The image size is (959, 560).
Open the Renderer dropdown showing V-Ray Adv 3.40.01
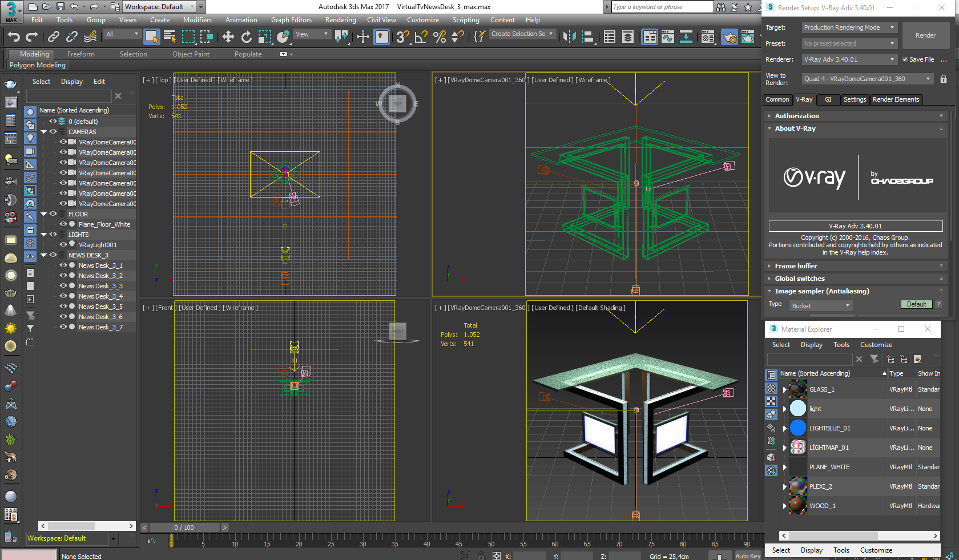pyautogui.click(x=849, y=59)
